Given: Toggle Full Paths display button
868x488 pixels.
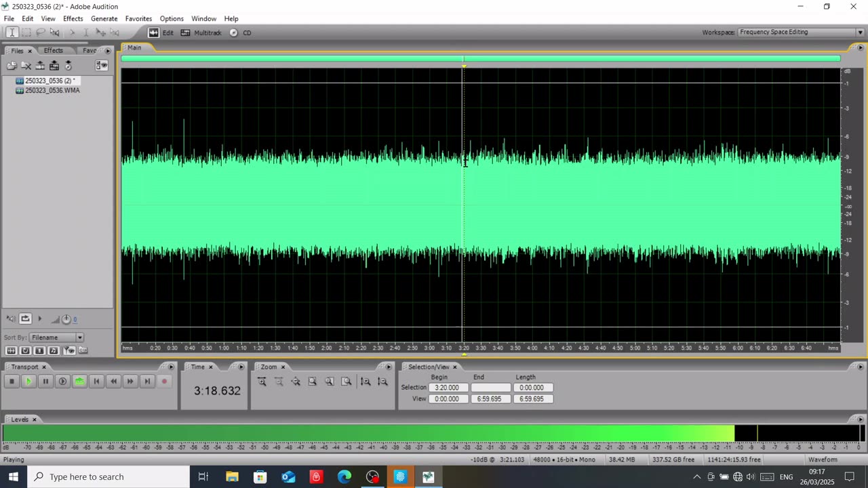Looking at the screenshot, I should coord(83,350).
